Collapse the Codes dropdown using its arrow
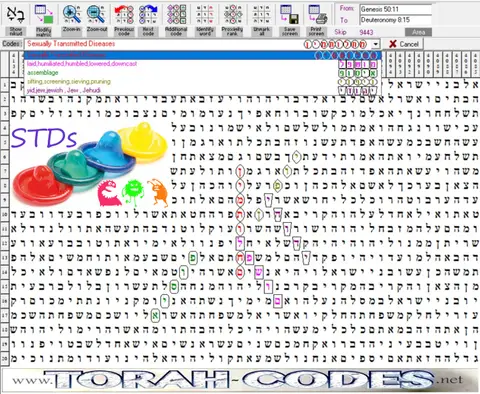The height and width of the screenshot is (394, 480). [x=376, y=44]
